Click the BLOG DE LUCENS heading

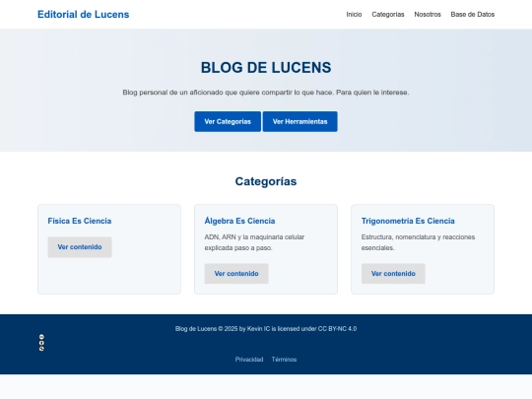pos(266,68)
